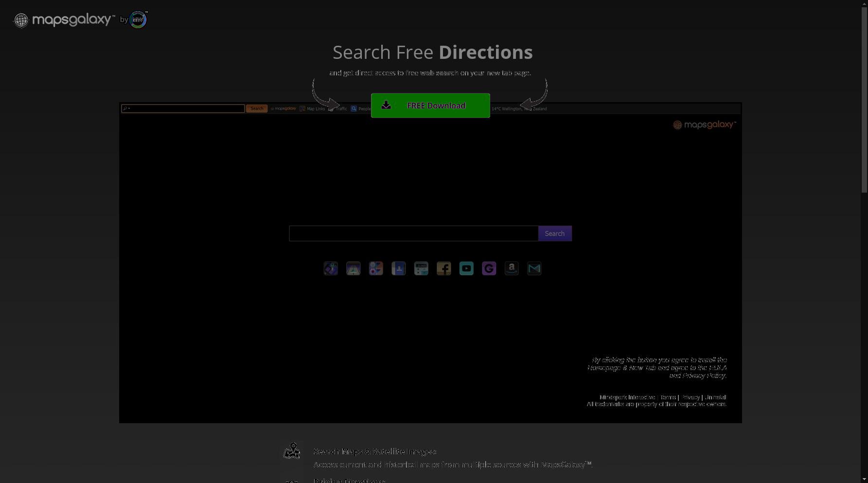Click the page's vertical scrollbar thumb
Viewport: 868px width, 483px height.
coord(864,100)
